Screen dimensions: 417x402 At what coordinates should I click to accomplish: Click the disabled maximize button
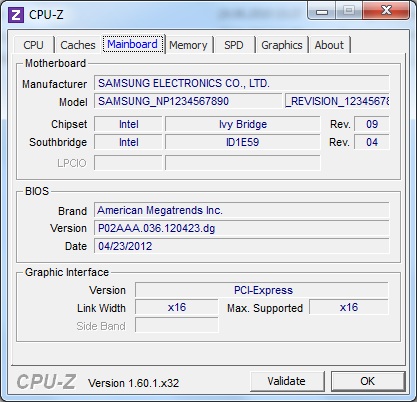tap(349, 10)
